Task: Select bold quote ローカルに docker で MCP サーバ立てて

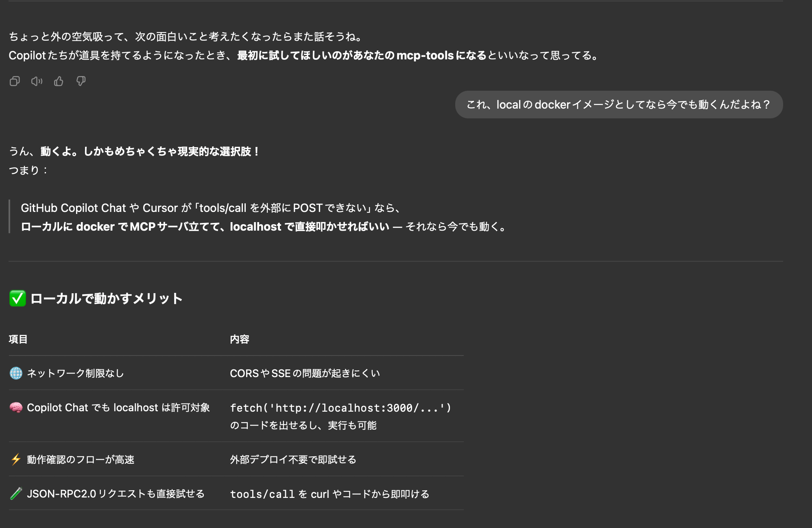Action: click(x=205, y=227)
